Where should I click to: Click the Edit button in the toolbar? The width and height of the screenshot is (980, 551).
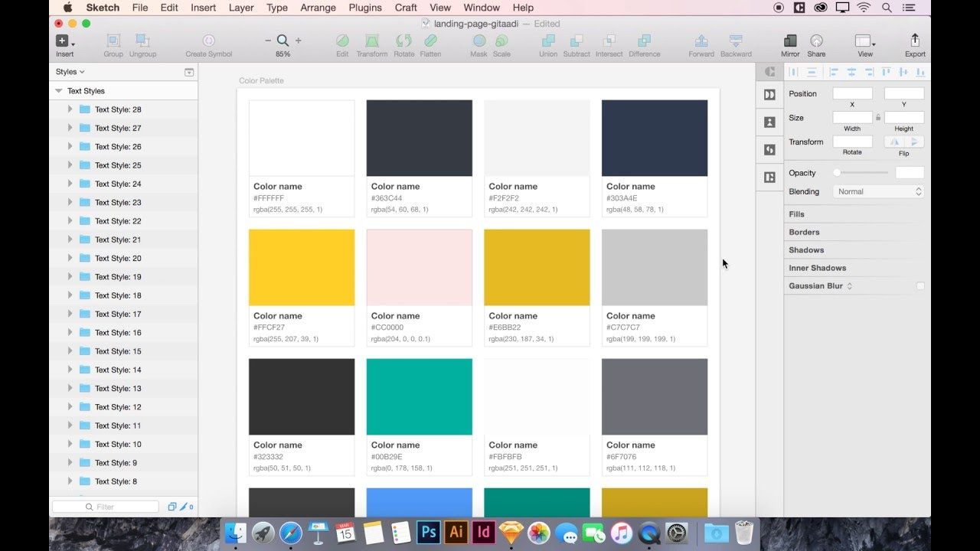click(x=341, y=42)
